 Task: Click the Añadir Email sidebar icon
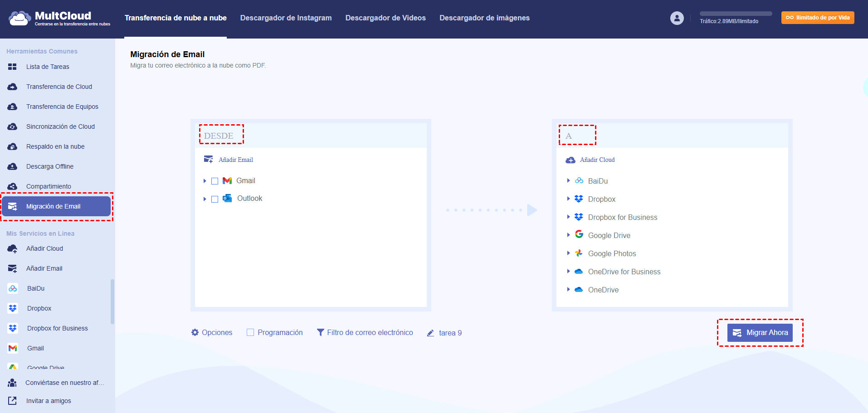(x=12, y=268)
